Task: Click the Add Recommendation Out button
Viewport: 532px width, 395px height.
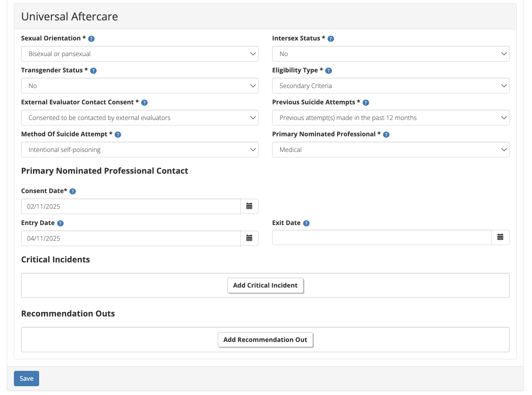Action: tap(265, 340)
